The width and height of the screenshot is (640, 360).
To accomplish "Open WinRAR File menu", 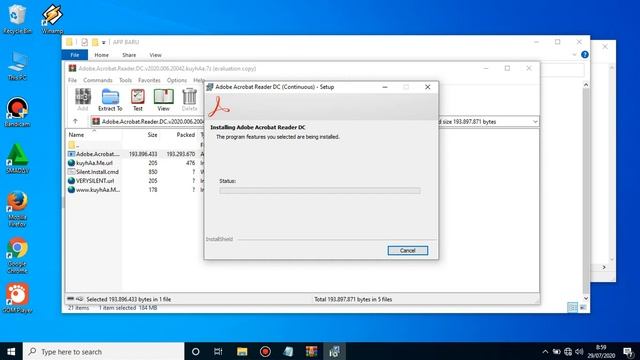I will [x=72, y=80].
